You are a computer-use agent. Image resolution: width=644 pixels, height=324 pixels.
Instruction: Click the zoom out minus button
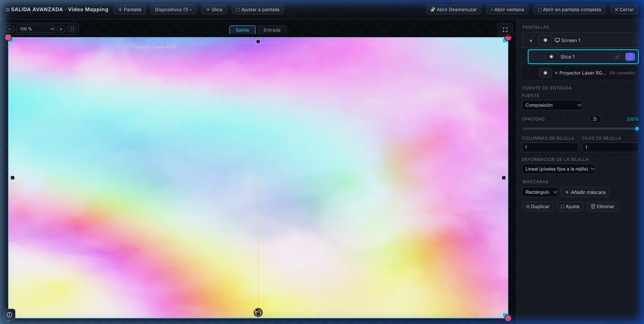[x=10, y=29]
